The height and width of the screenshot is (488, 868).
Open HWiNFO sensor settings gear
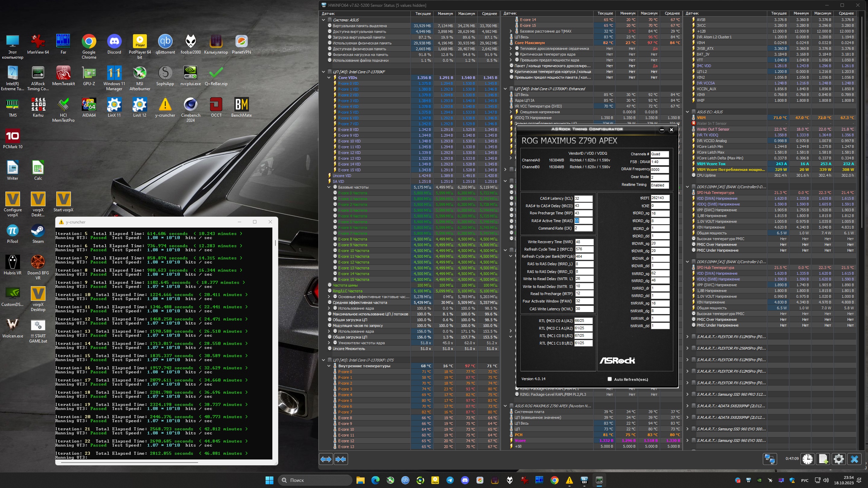click(839, 459)
